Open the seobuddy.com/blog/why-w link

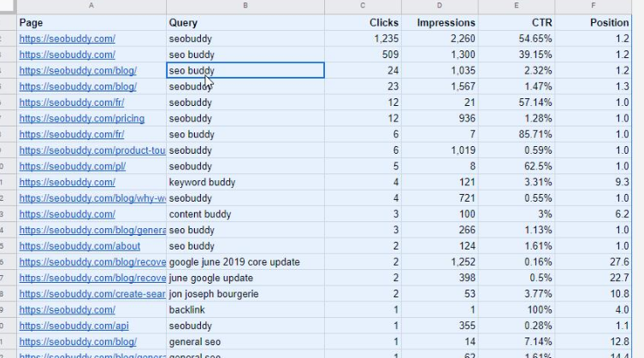[x=92, y=198]
